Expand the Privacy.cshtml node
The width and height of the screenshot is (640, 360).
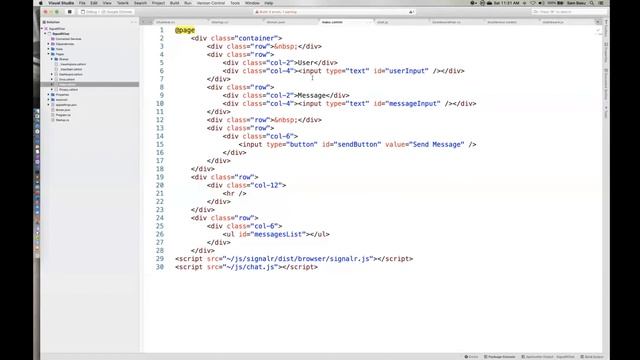(x=52, y=89)
